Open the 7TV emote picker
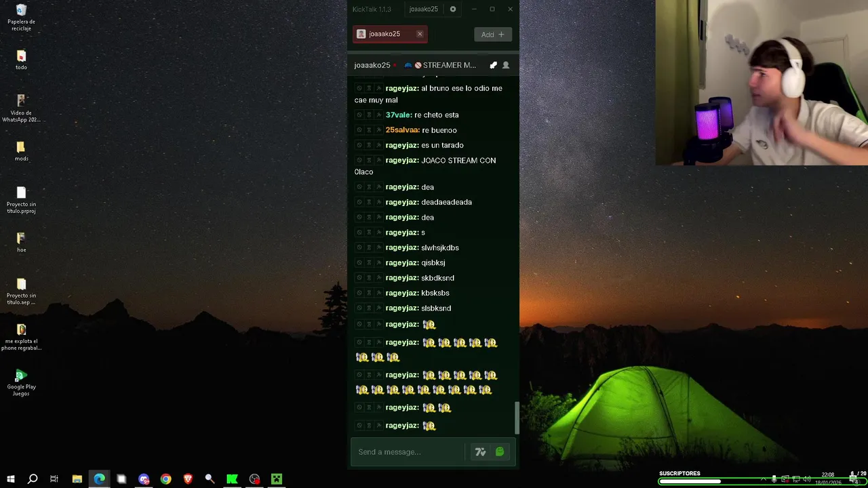The width and height of the screenshot is (868, 488). click(x=480, y=452)
